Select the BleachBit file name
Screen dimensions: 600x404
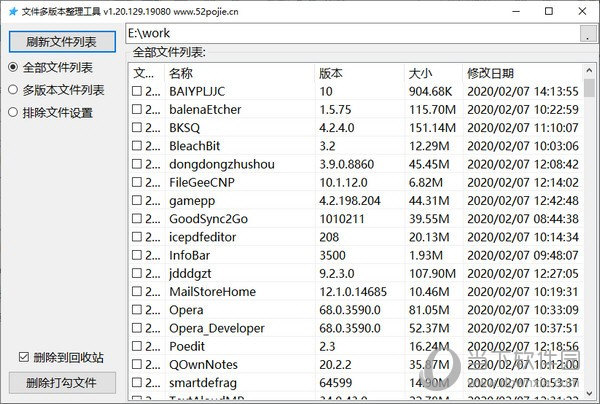click(x=195, y=146)
